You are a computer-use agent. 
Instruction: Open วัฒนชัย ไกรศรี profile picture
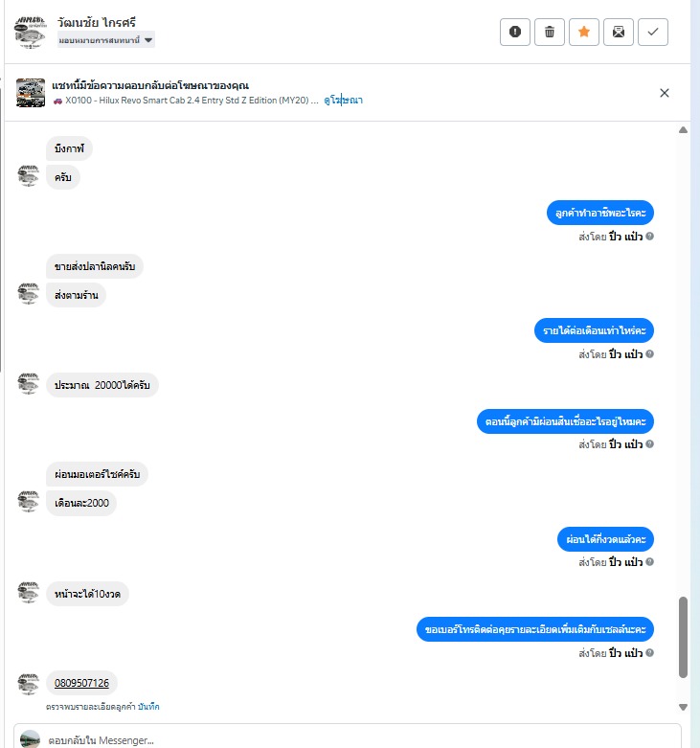click(30, 32)
